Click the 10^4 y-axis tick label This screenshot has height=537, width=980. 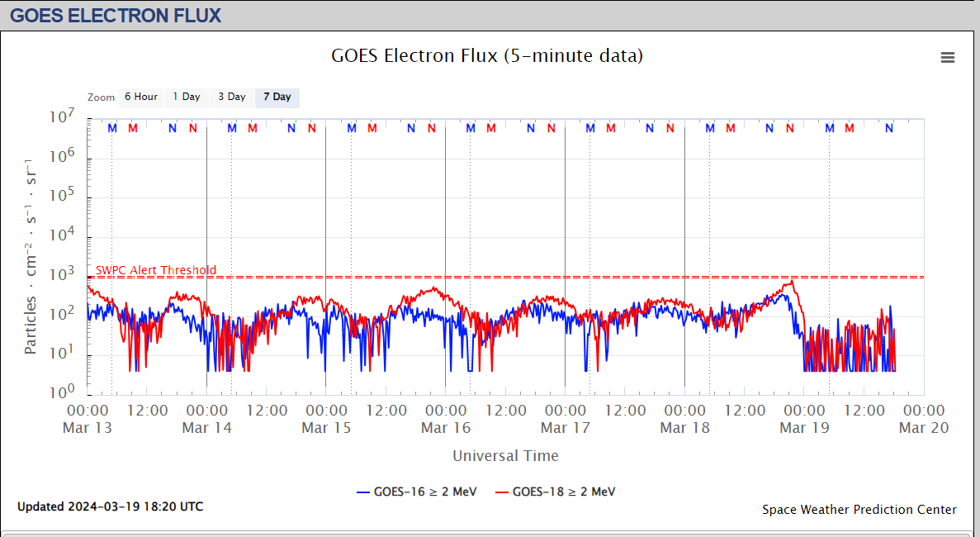click(62, 234)
